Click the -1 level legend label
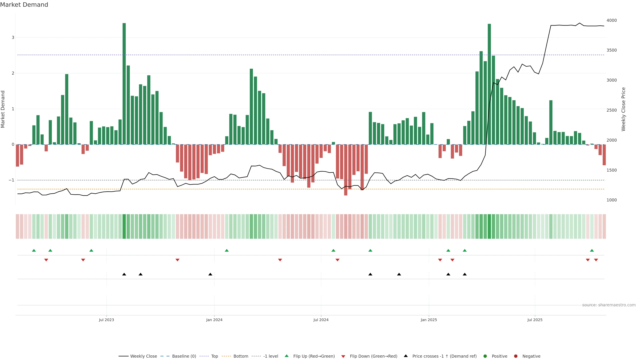 pos(271,356)
